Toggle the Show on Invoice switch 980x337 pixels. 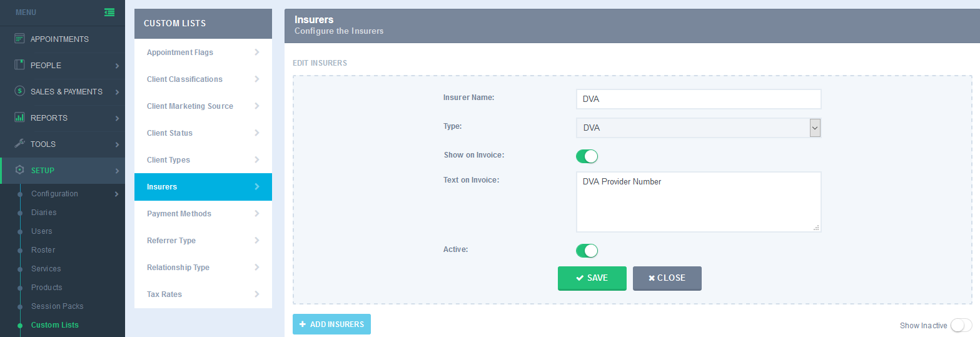587,156
